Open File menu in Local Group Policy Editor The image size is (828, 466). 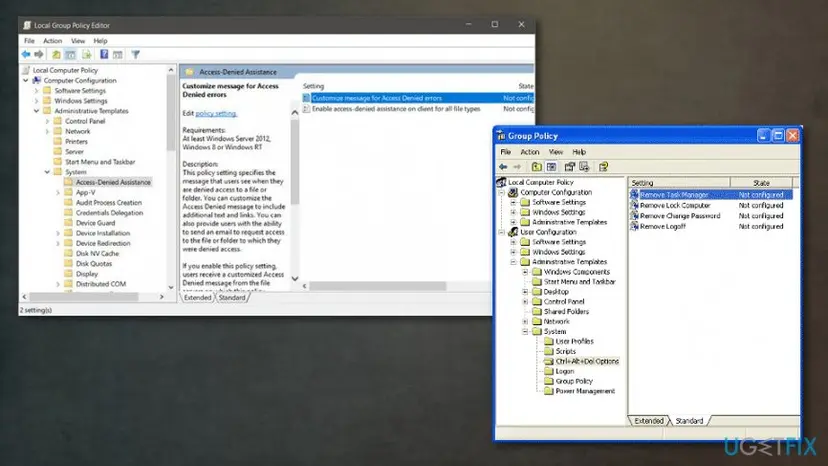[x=29, y=41]
